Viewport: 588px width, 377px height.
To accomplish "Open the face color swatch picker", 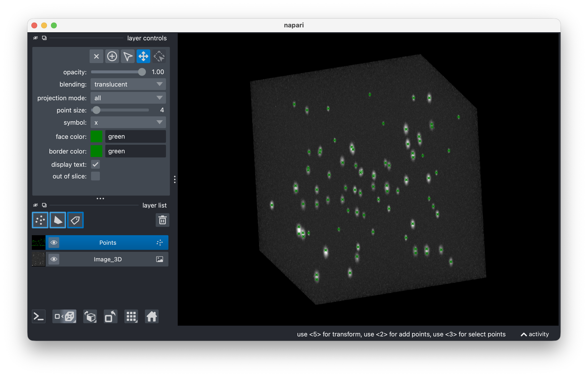I will coord(96,137).
